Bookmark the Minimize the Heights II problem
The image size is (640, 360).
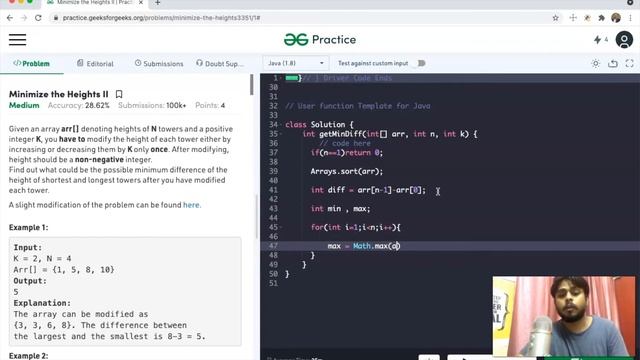(x=119, y=94)
